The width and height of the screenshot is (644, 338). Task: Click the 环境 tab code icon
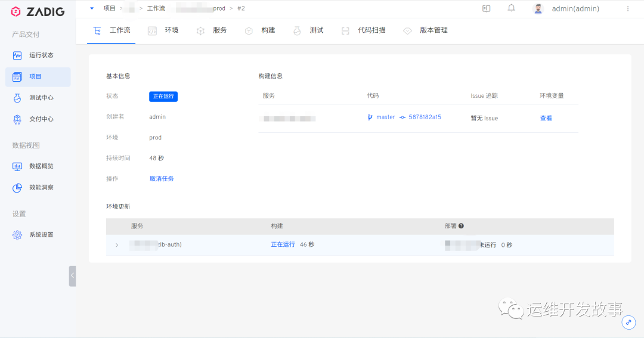(153, 31)
